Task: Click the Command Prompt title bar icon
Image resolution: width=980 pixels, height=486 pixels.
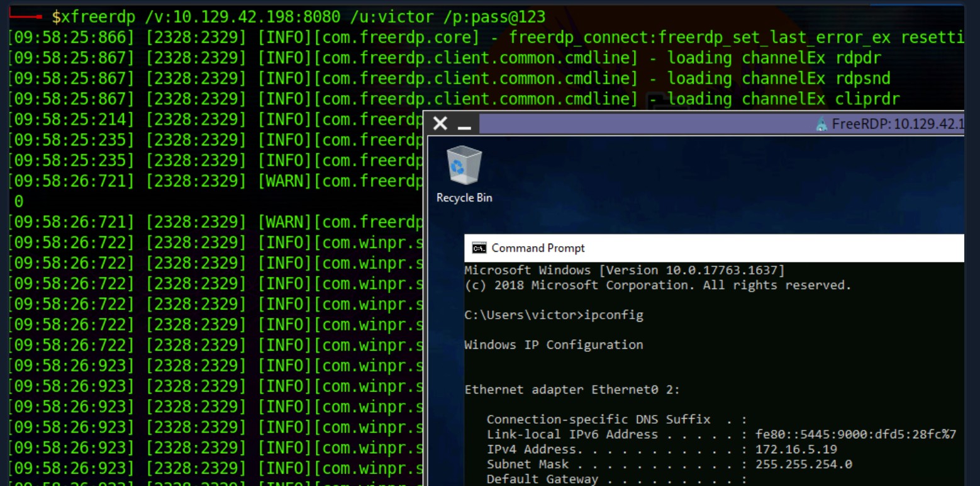Action: tap(478, 248)
